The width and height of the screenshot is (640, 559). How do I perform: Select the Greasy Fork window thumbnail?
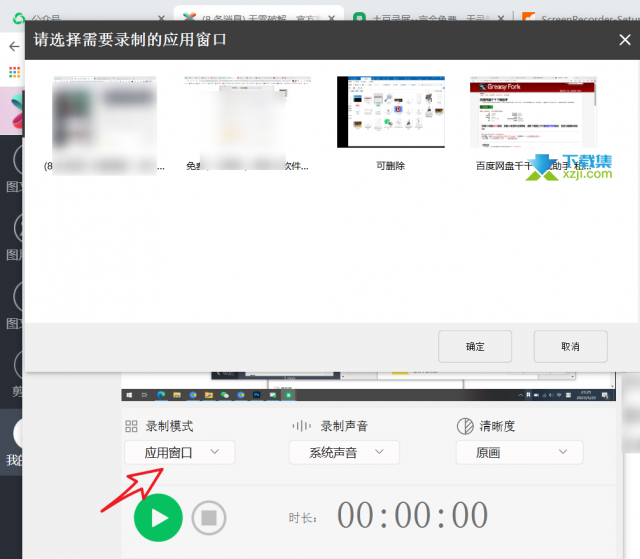(533, 112)
